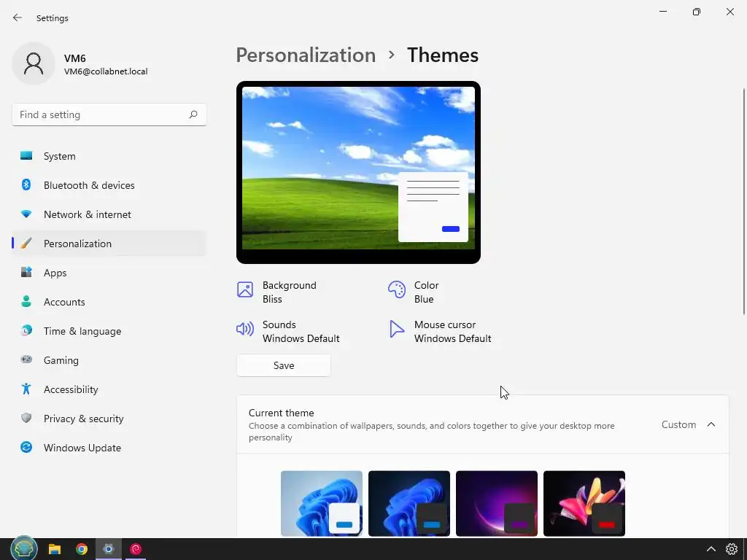Click the Apps icon in sidebar
This screenshot has height=560, width=747.
coord(26,272)
